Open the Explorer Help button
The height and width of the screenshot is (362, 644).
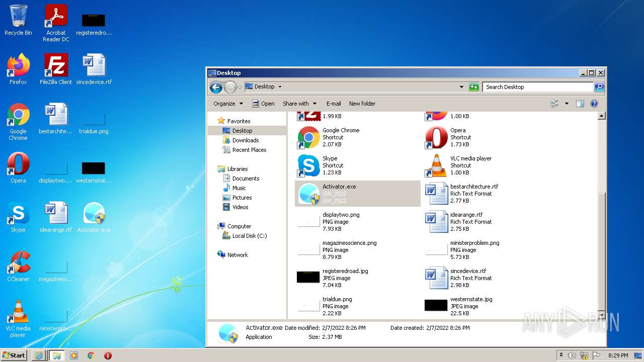point(594,104)
